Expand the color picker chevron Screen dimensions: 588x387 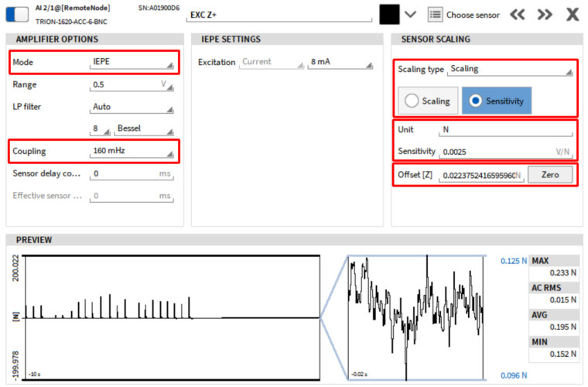coord(411,14)
